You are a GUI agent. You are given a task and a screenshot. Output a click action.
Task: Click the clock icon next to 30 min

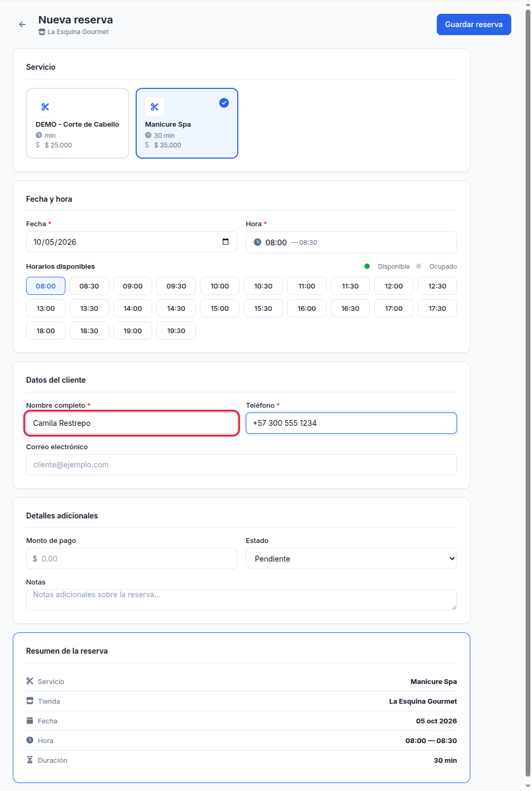148,135
